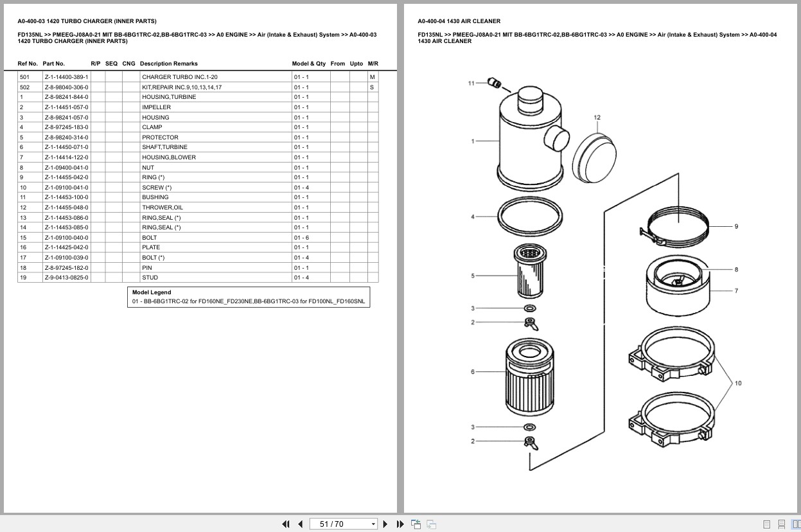This screenshot has width=801, height=532.
Task: Select part number Z-1-14400-389-1
Action: point(67,77)
